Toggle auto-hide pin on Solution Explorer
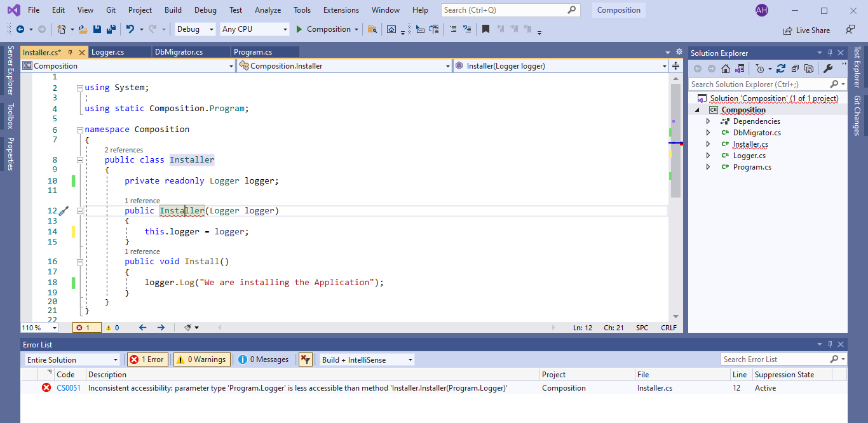Viewport: 868px width, 423px height. 830,53
